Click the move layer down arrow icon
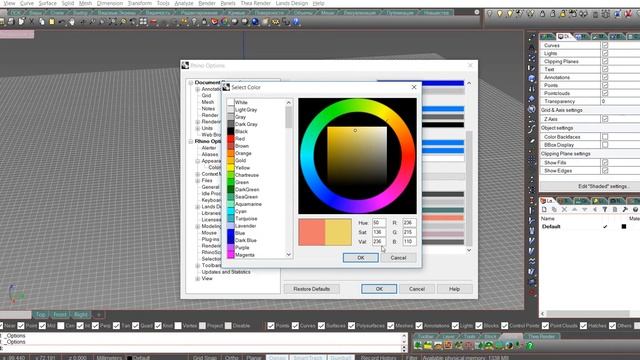This screenshot has width=640, height=360. pos(584,209)
